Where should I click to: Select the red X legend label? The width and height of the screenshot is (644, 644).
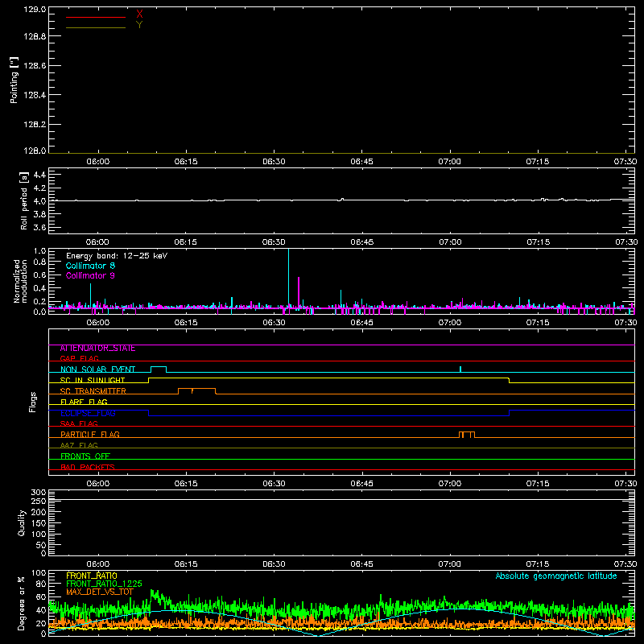pos(139,14)
